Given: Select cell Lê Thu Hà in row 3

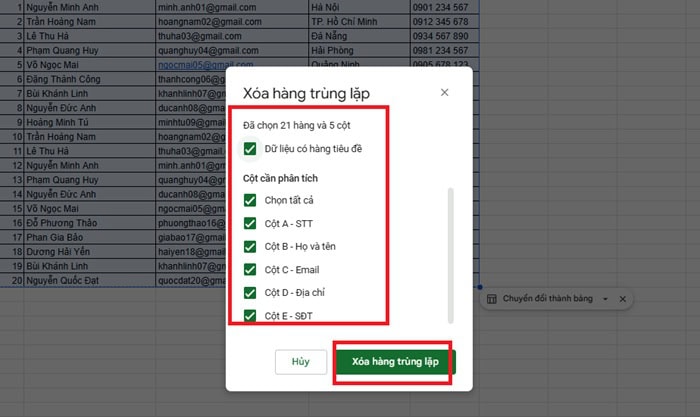Looking at the screenshot, I should click(89, 36).
